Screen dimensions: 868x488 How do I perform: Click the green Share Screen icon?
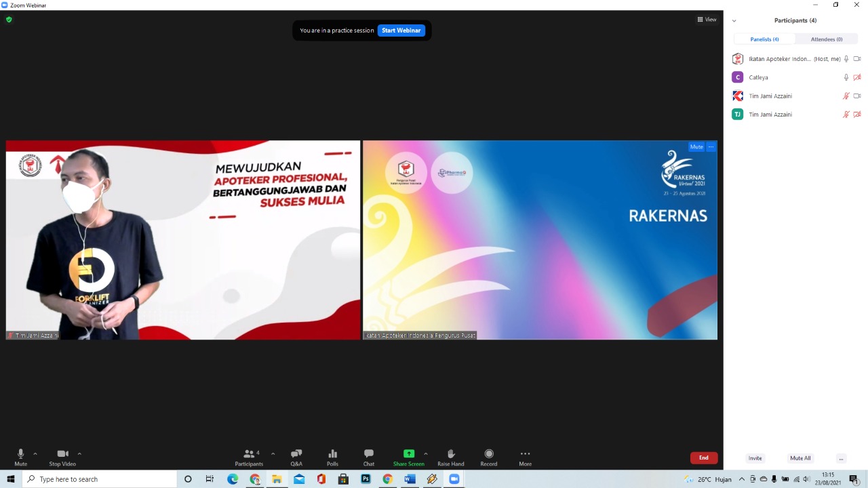click(x=409, y=453)
